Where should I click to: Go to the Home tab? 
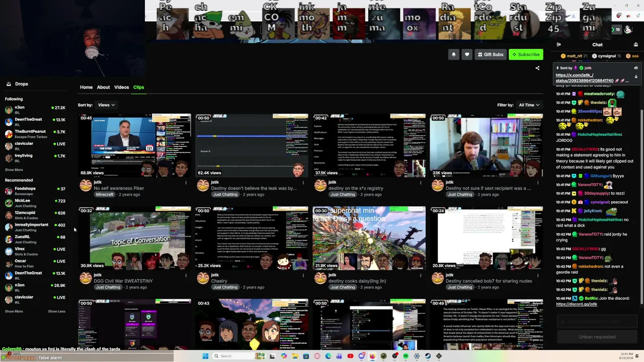pyautogui.click(x=86, y=87)
